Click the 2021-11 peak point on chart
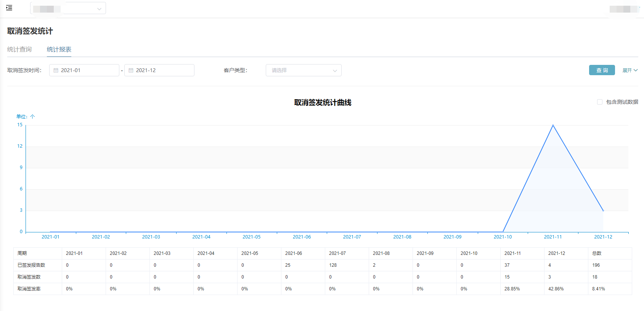 pyautogui.click(x=553, y=125)
